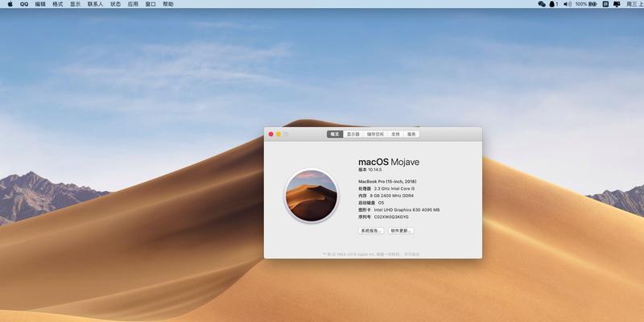The image size is (644, 322).
Task: Open the input method menu icon
Action: (605, 4)
